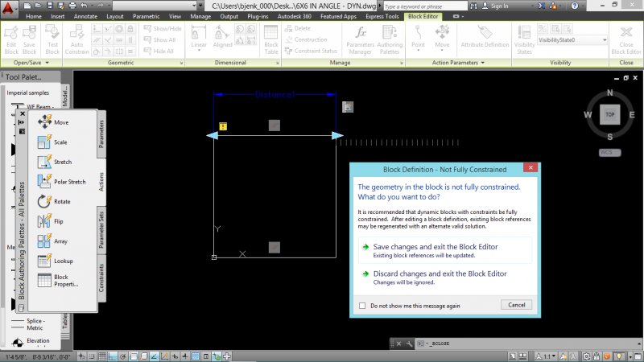644x362 pixels.
Task: Click Auto Constrain ribbon icon
Action: (x=76, y=39)
